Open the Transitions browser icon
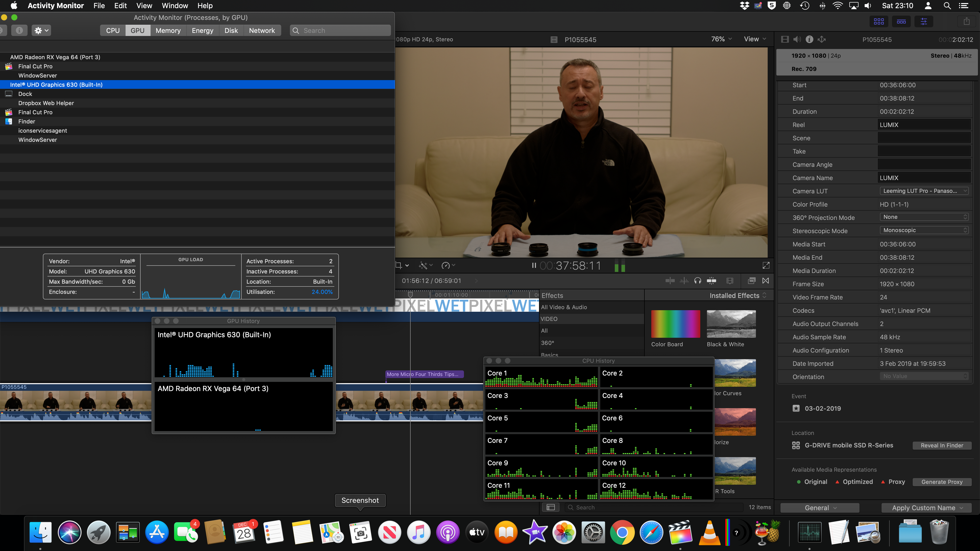The image size is (980, 551). pos(765,281)
